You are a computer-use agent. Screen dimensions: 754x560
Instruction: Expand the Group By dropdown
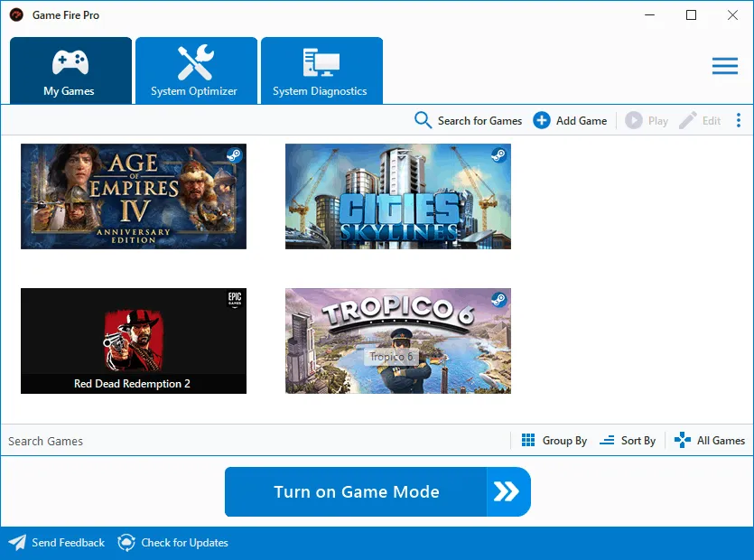[x=554, y=441]
